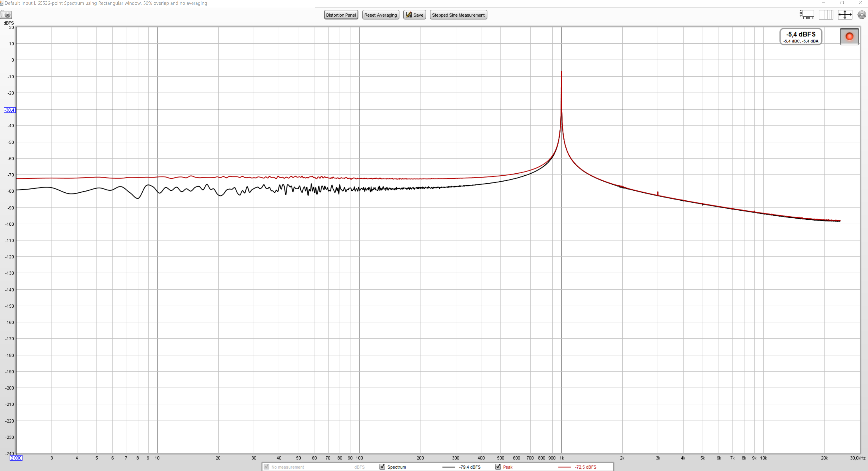Click the capture graph camera icon
Image resolution: width=868 pixels, height=471 pixels.
click(x=6, y=15)
